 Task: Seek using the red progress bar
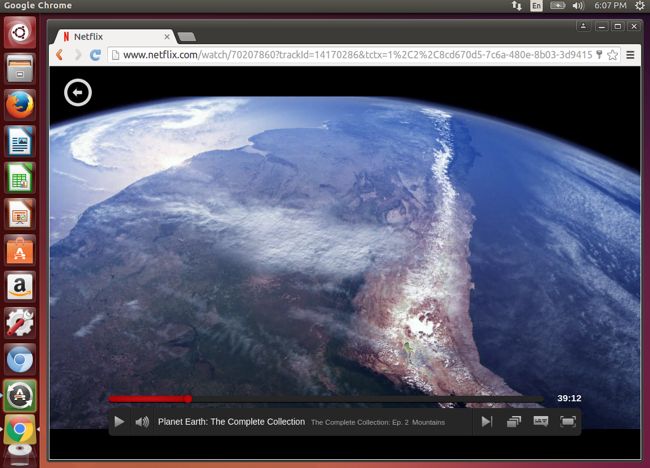[x=325, y=399]
